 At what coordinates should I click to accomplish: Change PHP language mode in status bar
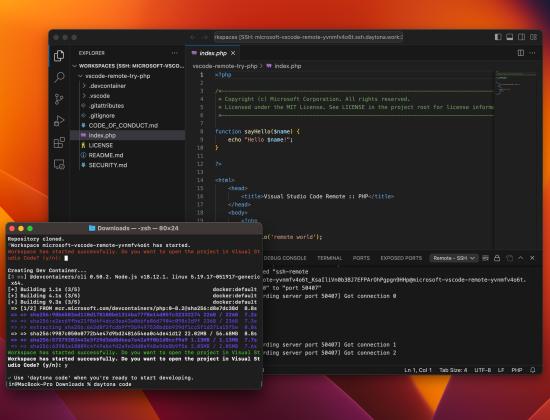pyautogui.click(x=517, y=370)
